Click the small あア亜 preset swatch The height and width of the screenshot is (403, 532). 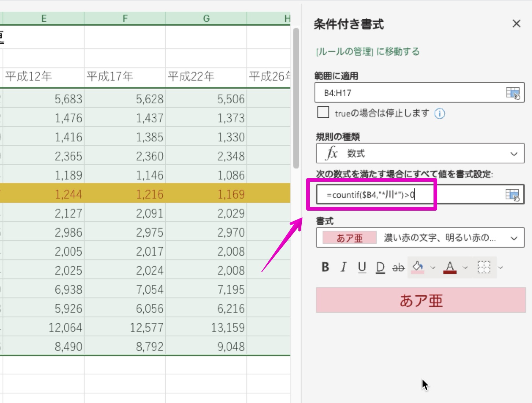click(349, 238)
